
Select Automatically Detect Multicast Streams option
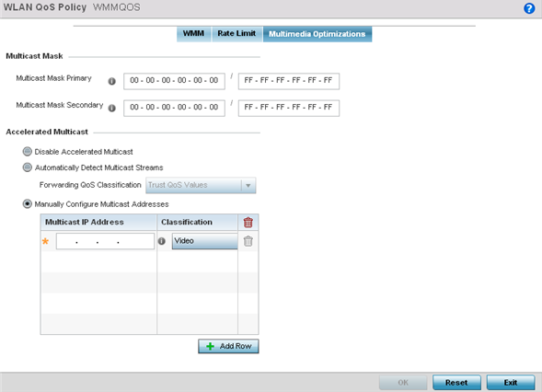[x=27, y=167]
